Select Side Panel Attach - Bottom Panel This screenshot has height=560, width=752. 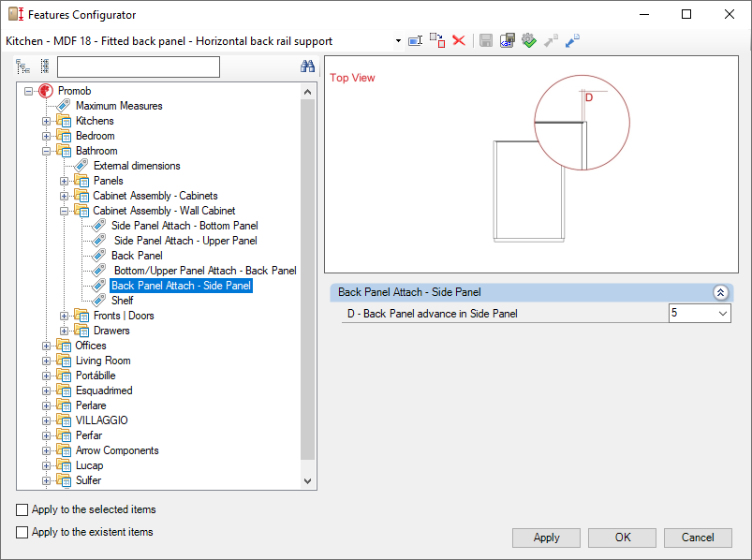tap(184, 226)
